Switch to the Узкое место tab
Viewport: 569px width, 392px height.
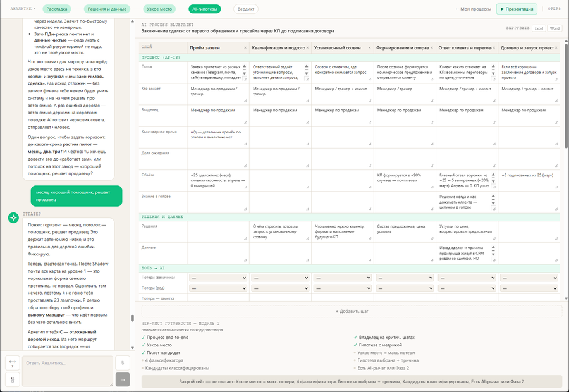point(159,9)
